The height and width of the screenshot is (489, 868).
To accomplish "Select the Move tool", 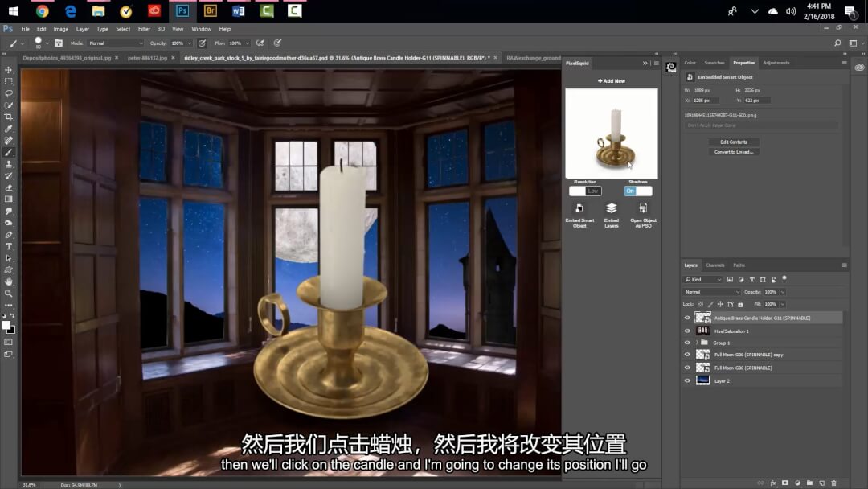I will tap(9, 70).
